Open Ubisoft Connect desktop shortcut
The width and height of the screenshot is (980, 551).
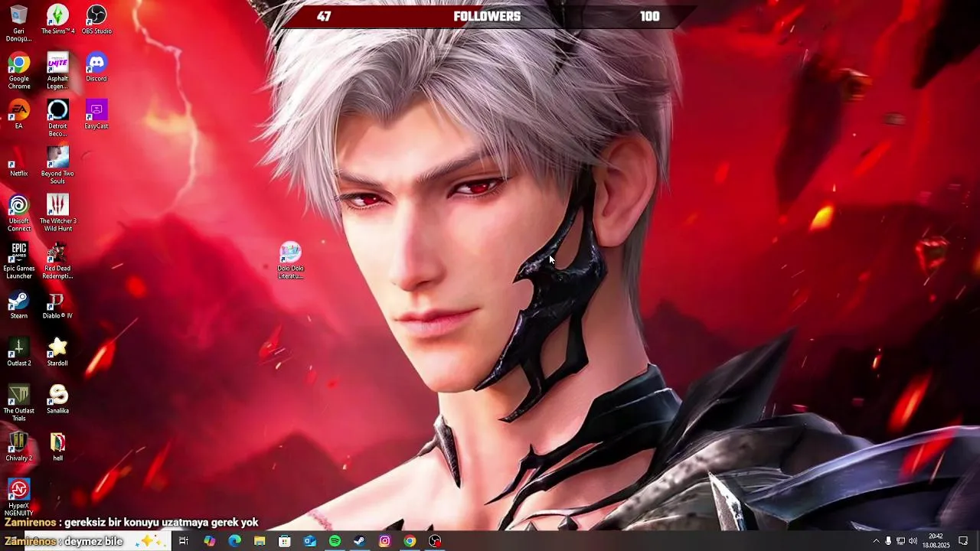pyautogui.click(x=18, y=214)
